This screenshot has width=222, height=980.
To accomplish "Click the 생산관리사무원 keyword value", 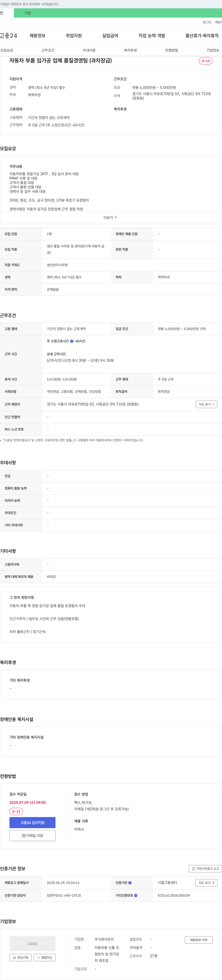I will click(57, 265).
